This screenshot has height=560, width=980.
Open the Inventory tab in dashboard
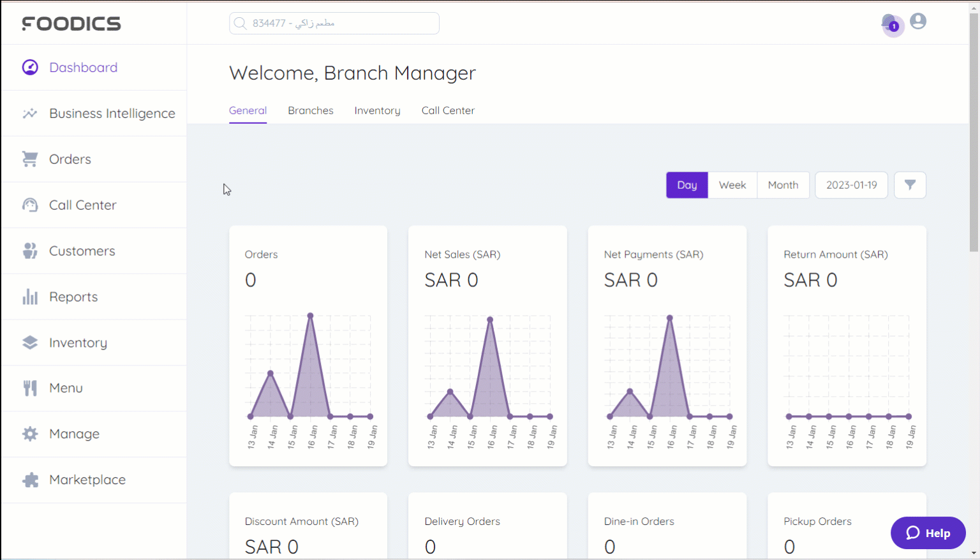(x=377, y=110)
